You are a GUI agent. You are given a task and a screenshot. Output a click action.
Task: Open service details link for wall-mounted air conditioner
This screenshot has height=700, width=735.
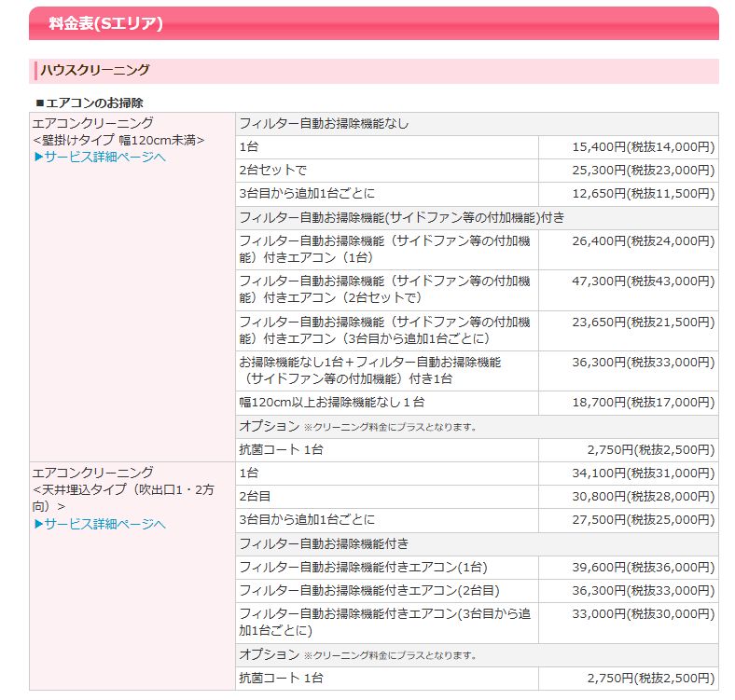[x=99, y=157]
